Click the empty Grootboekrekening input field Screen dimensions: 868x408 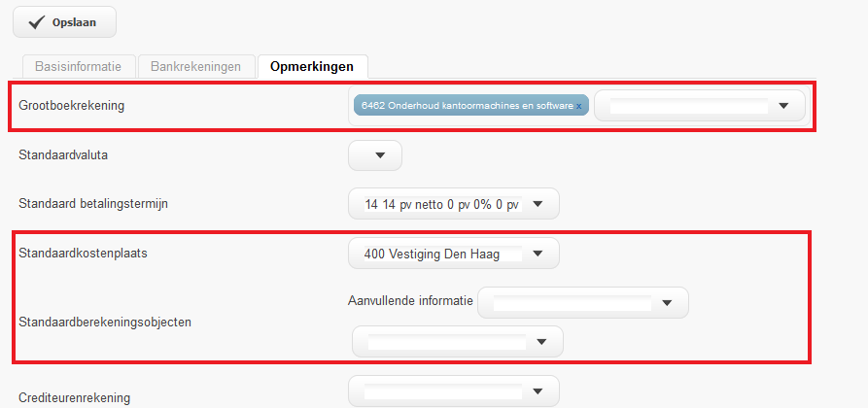[x=687, y=106]
